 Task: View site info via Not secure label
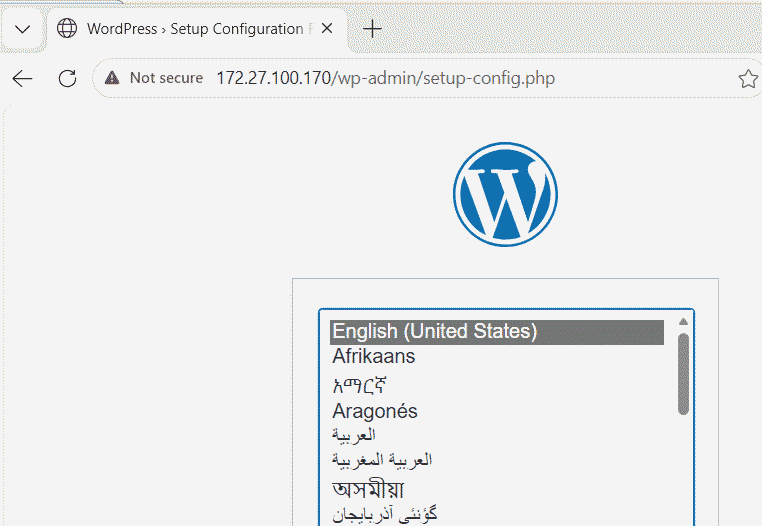166,78
